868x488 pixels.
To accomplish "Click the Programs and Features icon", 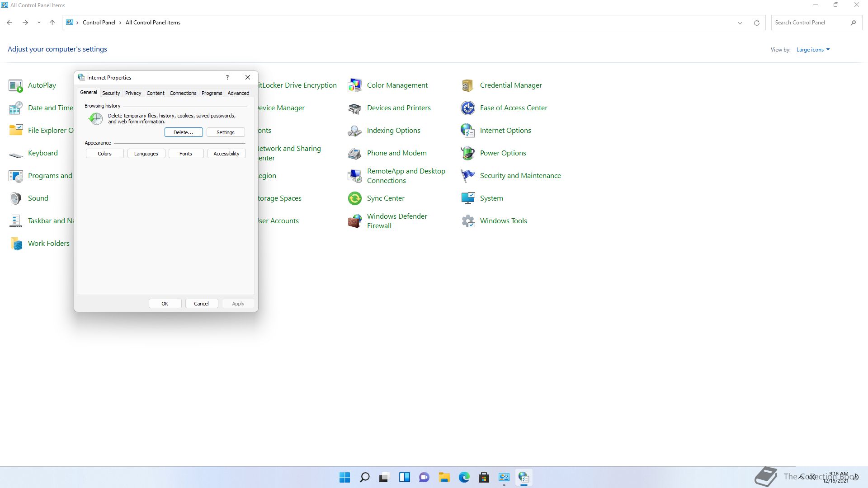I will coord(16,176).
